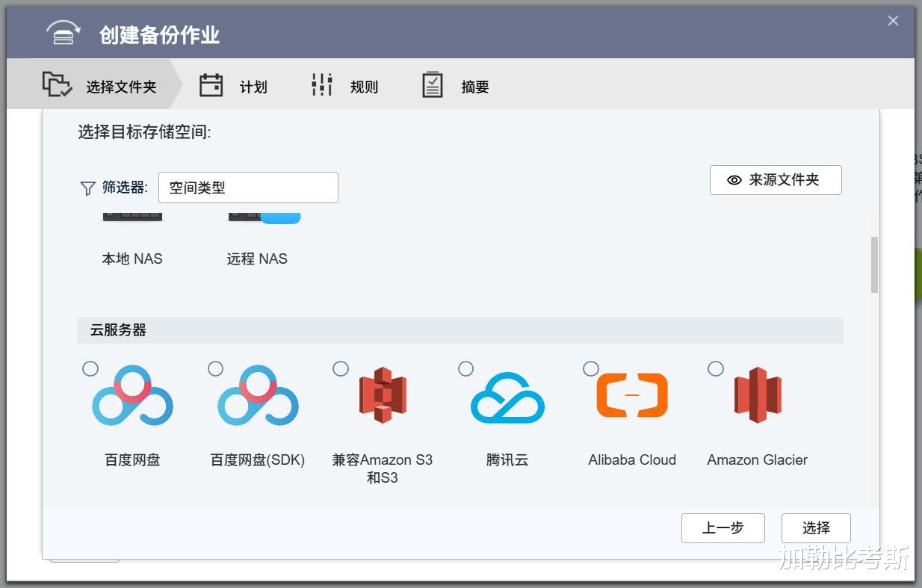Viewport: 922px width, 588px height.
Task: Click the 上一步 button
Action: pos(723,528)
